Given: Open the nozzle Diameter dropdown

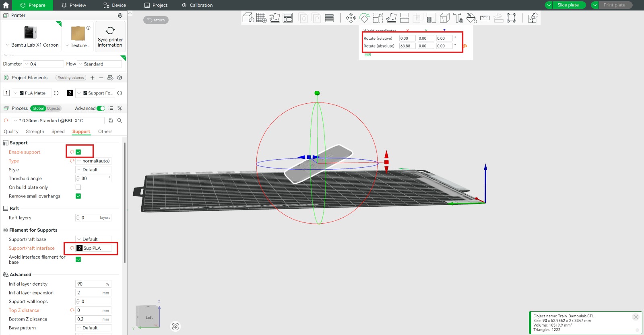Looking at the screenshot, I should point(43,64).
